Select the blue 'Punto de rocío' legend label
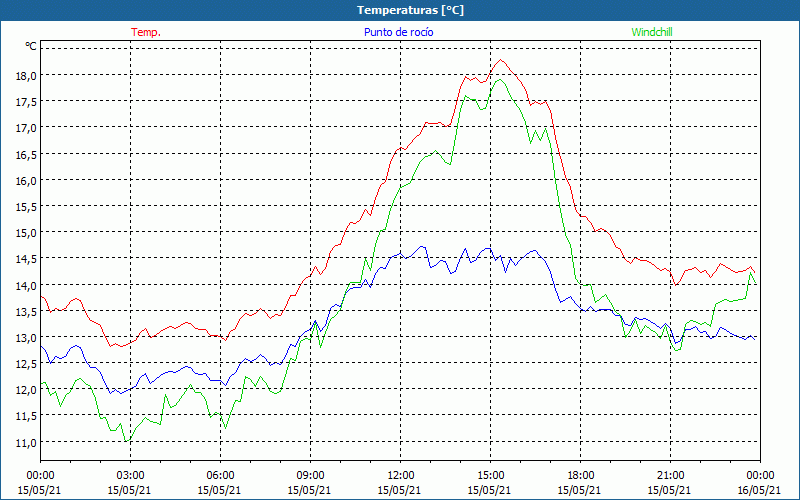Viewport: 800px width, 500px height. tap(398, 32)
